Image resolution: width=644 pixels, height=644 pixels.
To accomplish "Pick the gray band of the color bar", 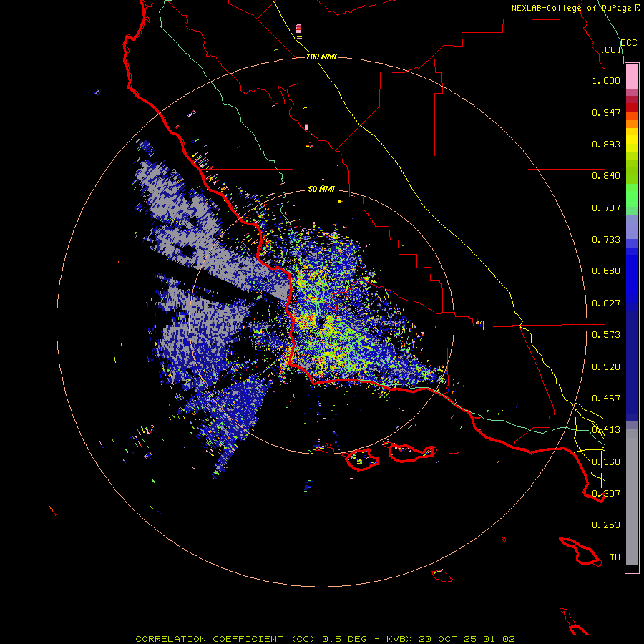I will click(x=632, y=497).
